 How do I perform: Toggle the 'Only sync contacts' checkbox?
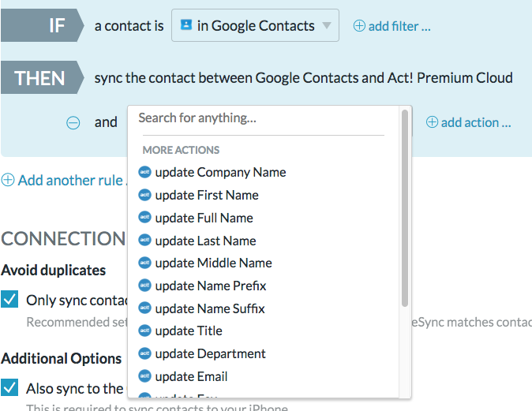[10, 300]
